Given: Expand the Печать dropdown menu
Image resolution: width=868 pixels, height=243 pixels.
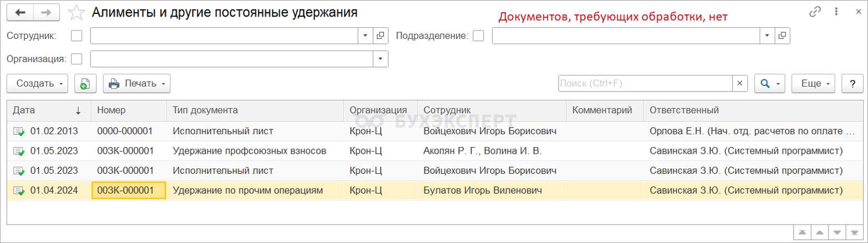Looking at the screenshot, I should tap(137, 83).
